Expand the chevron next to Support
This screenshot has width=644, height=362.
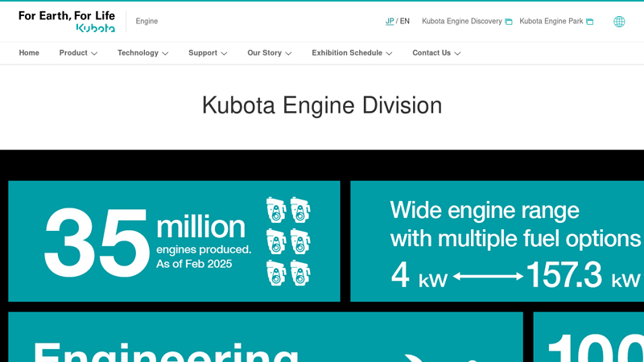coord(224,53)
